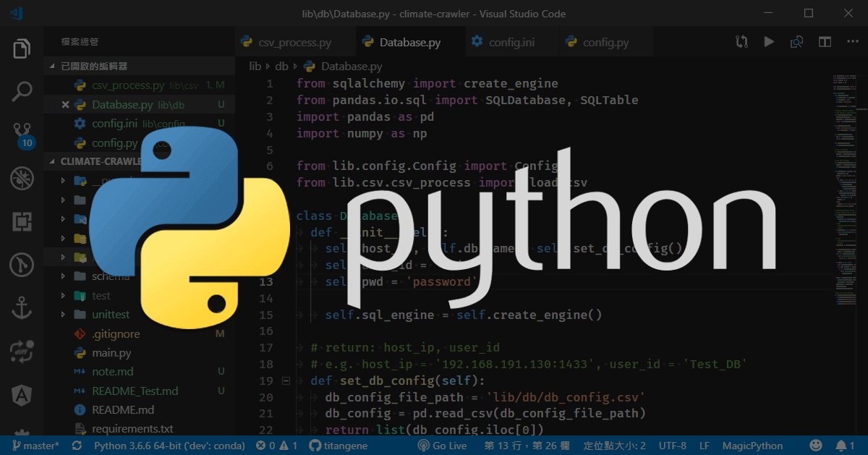Switch to the csv_process.py tab
Screen dimensions: 868x455
click(294, 41)
